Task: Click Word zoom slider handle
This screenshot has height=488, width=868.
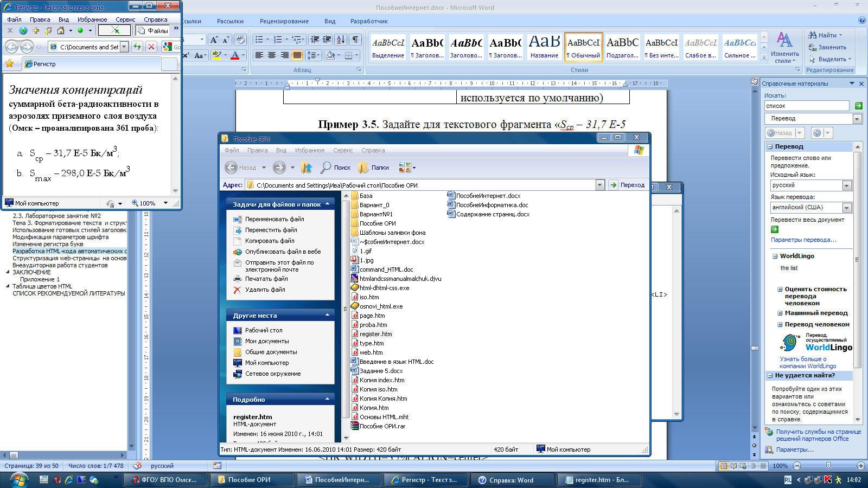Action: coord(828,466)
